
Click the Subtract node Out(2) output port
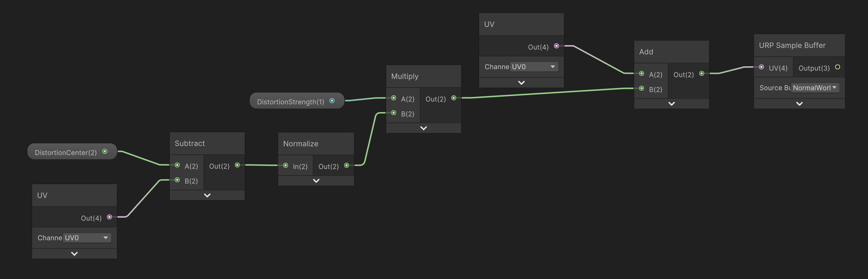coord(237,165)
